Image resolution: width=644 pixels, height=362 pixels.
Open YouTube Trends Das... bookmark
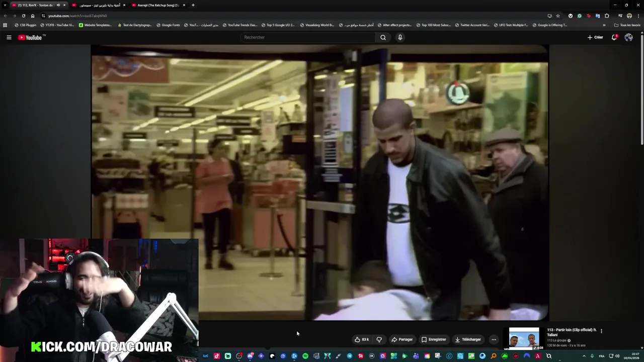(x=239, y=25)
